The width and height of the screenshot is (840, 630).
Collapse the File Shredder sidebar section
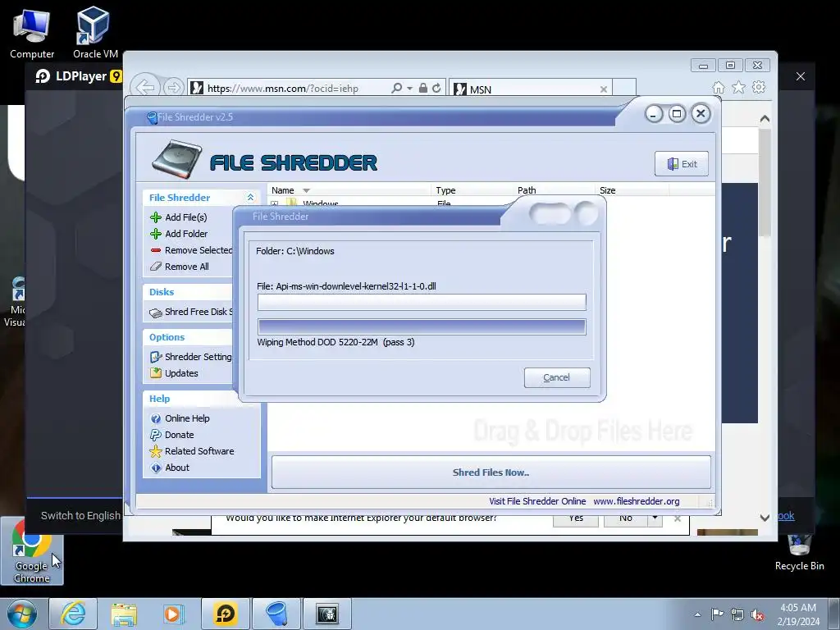point(250,198)
